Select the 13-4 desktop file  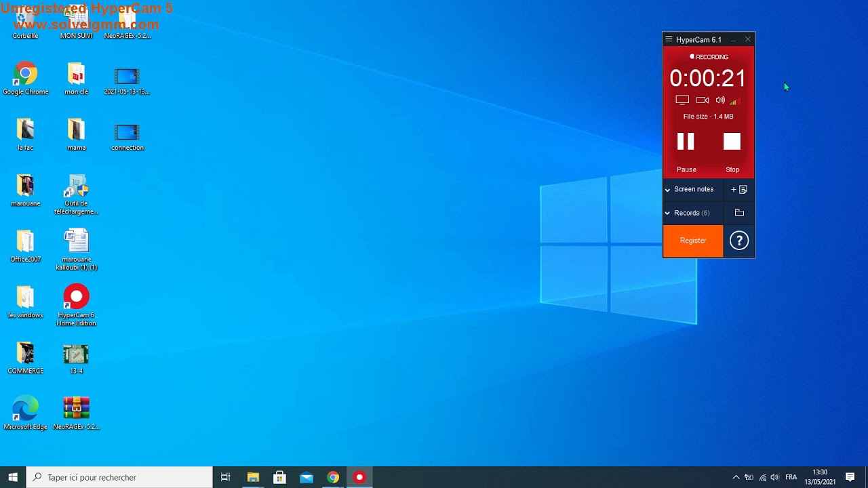76,358
